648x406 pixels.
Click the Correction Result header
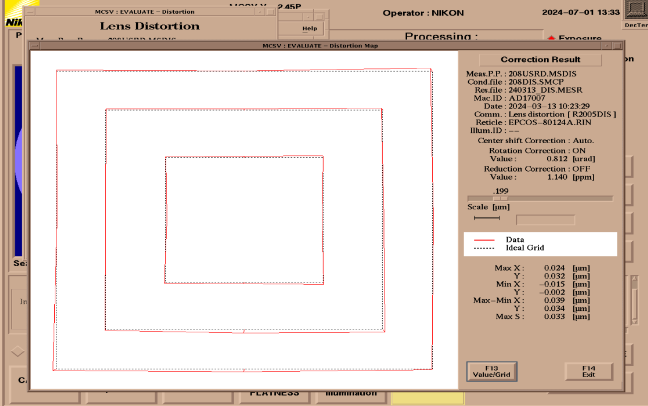(x=540, y=60)
